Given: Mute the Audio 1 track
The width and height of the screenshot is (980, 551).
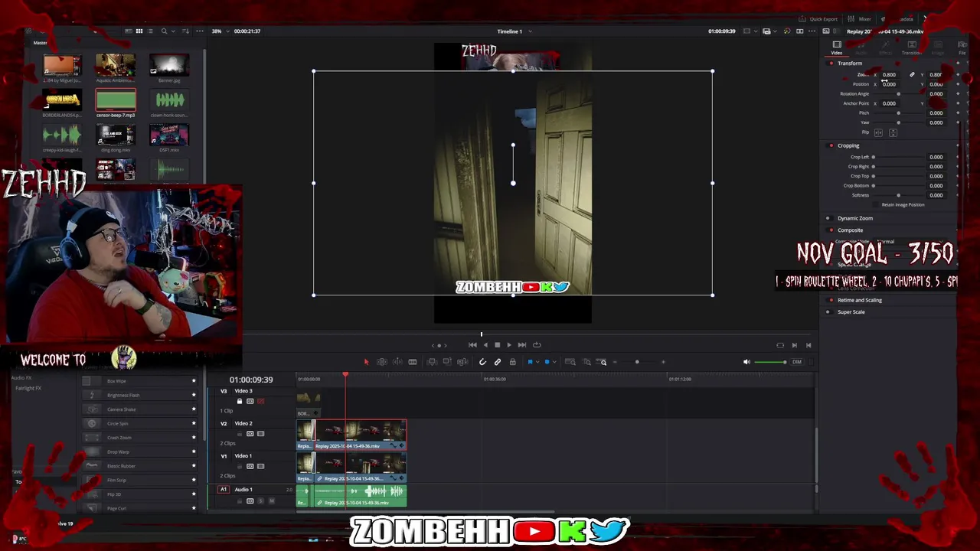Looking at the screenshot, I should 272,501.
